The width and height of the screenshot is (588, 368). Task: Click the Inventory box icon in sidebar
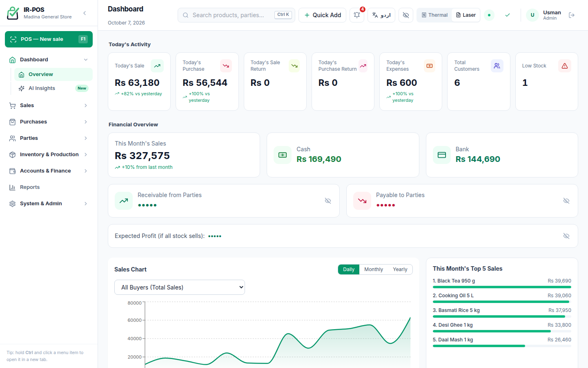[x=12, y=155]
